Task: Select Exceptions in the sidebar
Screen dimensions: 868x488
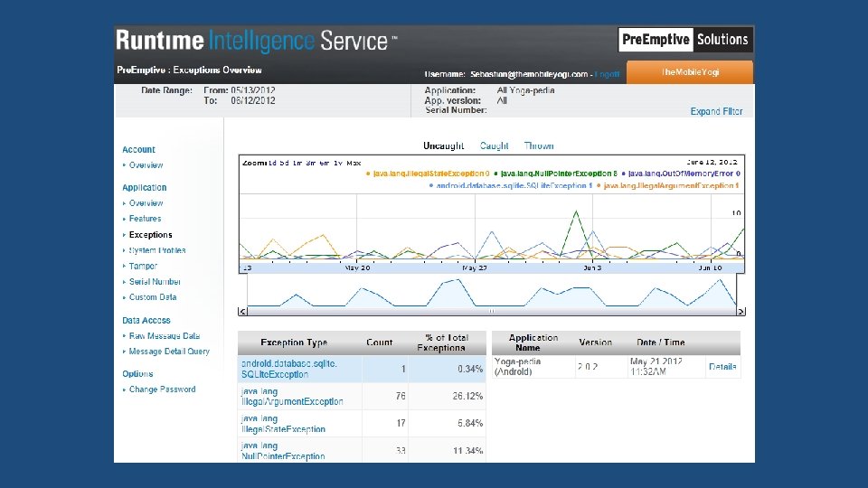Action: (x=151, y=235)
